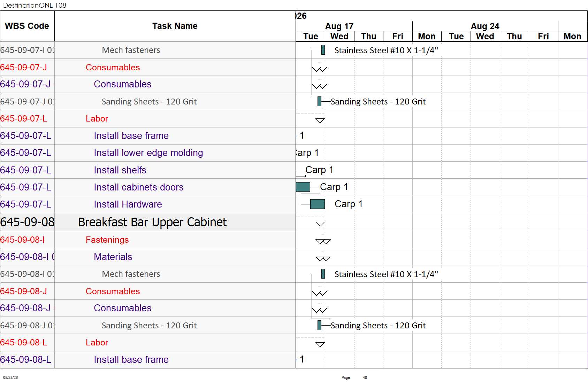Click the last Mon header after Aug 24 week
The height and width of the screenshot is (382, 588).
pyautogui.click(x=572, y=36)
